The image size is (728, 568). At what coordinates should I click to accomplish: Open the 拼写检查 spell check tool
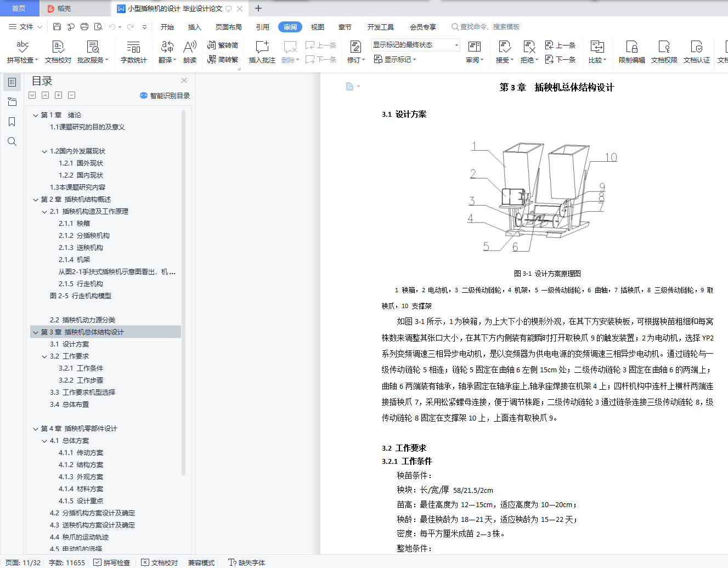tap(22, 52)
